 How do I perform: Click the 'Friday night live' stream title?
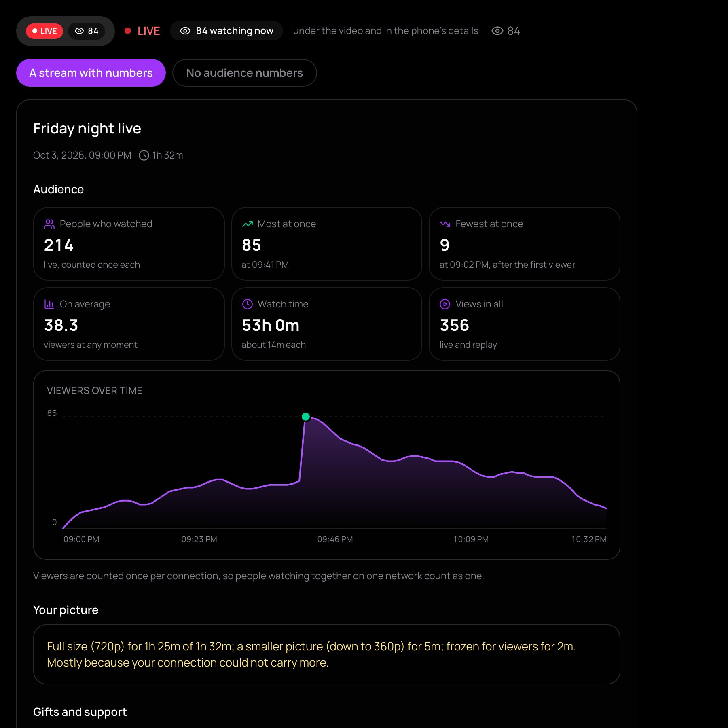click(x=87, y=129)
